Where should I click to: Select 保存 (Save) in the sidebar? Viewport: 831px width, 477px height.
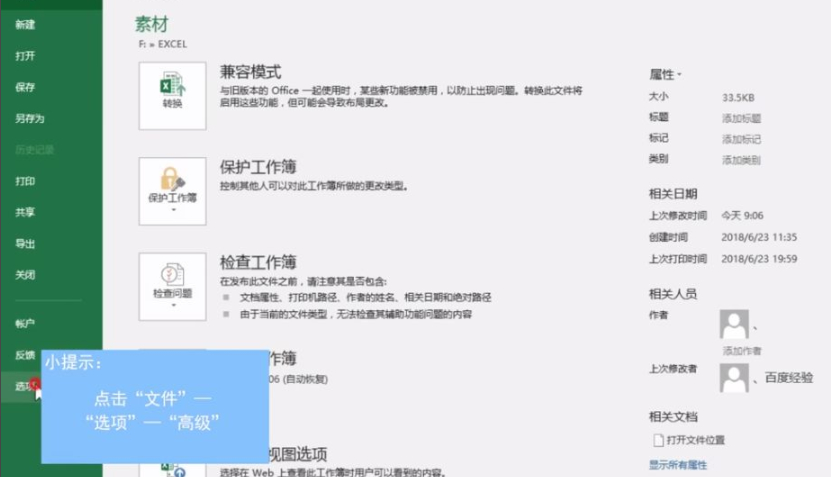[25, 87]
